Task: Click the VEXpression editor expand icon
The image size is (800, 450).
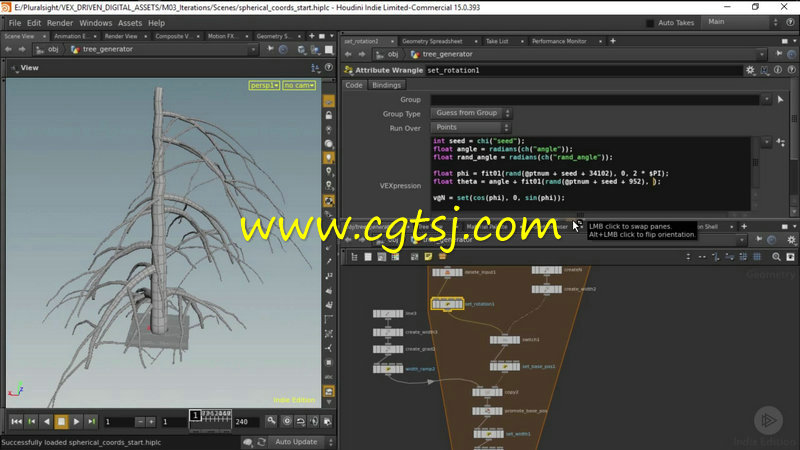Action: click(x=781, y=143)
